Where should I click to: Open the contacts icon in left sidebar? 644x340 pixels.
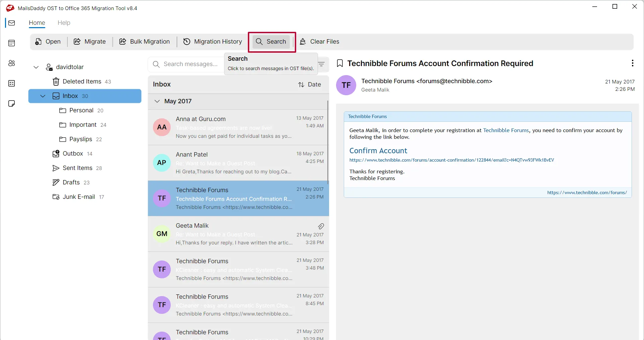(12, 63)
